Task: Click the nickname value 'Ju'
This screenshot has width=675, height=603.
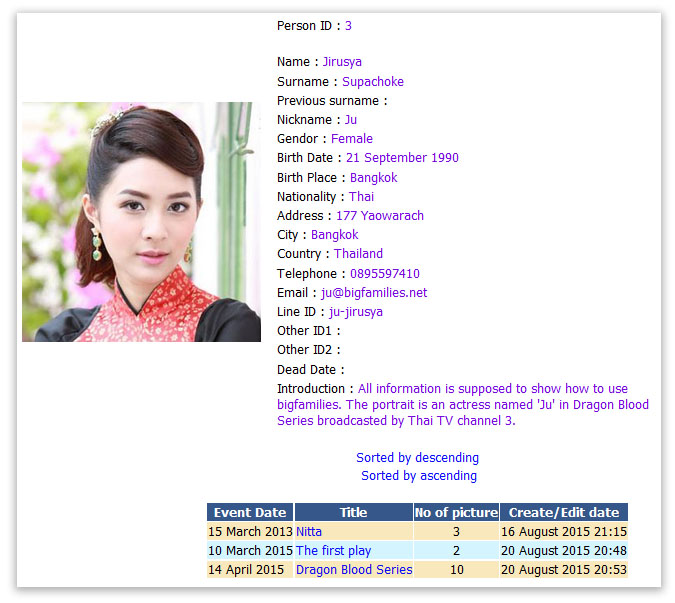Action: tap(350, 120)
